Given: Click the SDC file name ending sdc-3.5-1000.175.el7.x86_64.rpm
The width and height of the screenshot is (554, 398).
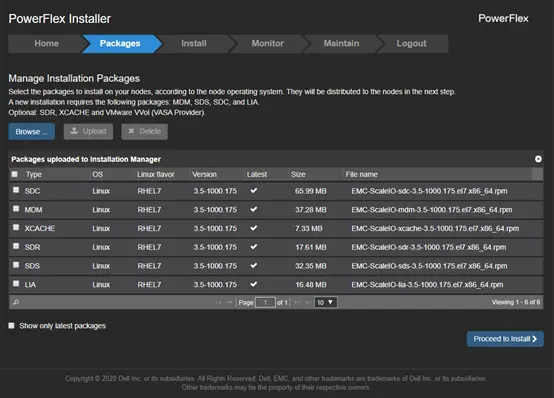Looking at the screenshot, I should click(429, 191).
